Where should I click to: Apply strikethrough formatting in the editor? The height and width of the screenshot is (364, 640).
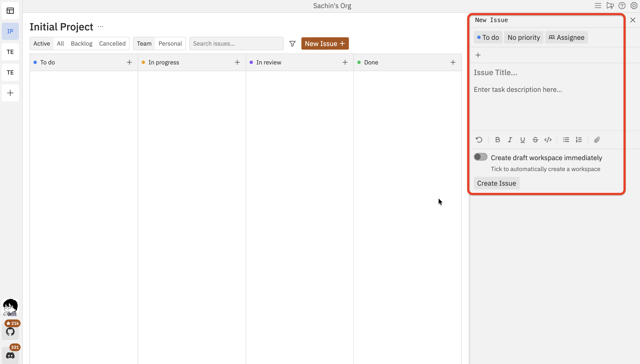535,140
